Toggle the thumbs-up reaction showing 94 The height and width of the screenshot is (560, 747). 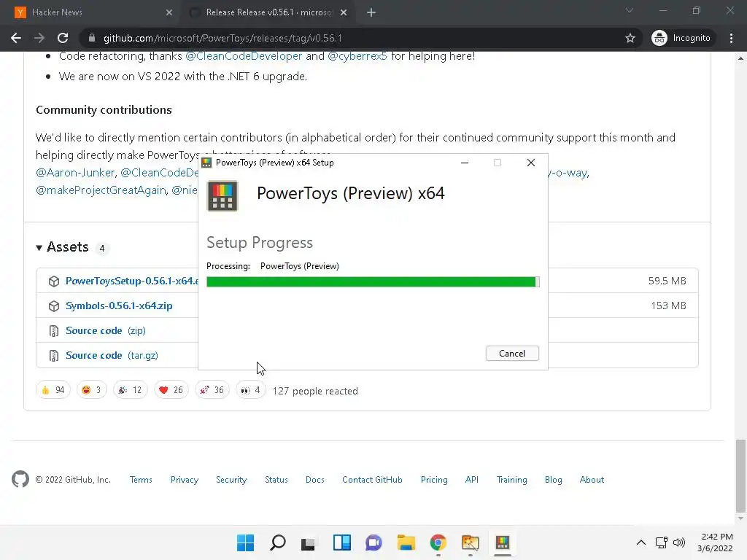point(53,390)
